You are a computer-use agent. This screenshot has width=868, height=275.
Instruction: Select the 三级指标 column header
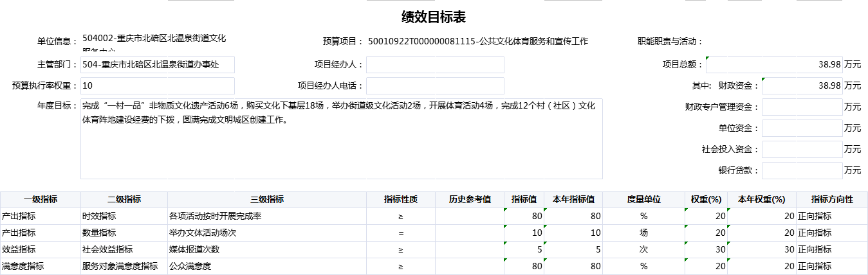click(x=267, y=199)
